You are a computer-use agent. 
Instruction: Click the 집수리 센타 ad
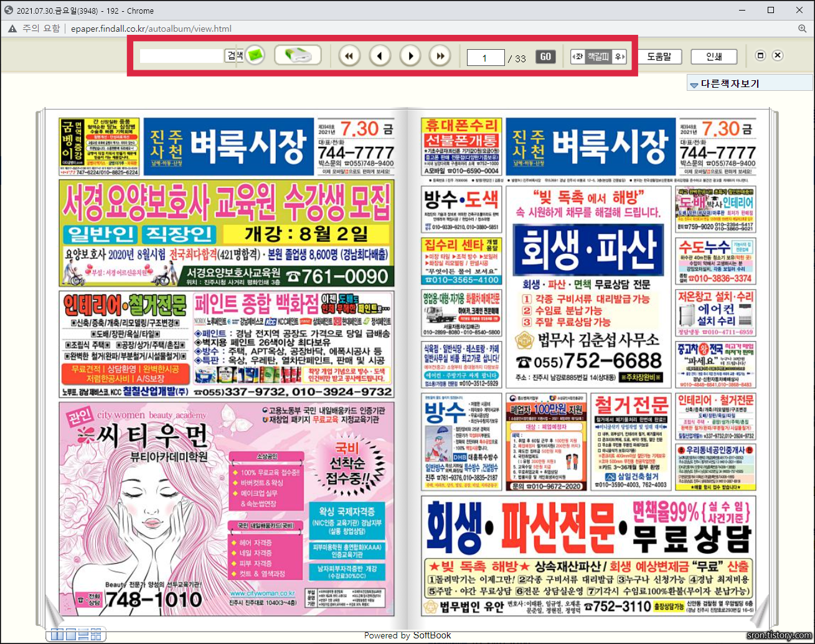[461, 261]
